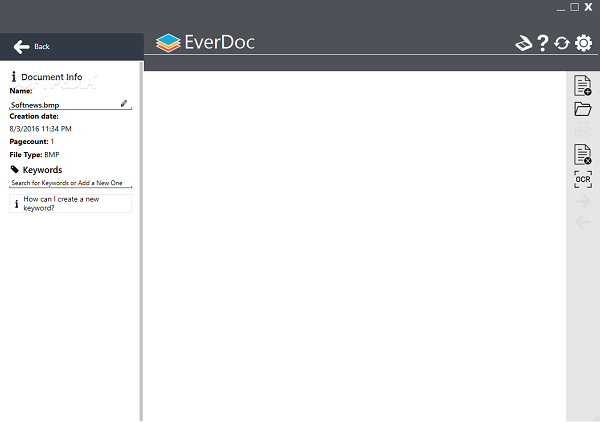Click the 'Pagecount: 1' entry

tap(32, 142)
